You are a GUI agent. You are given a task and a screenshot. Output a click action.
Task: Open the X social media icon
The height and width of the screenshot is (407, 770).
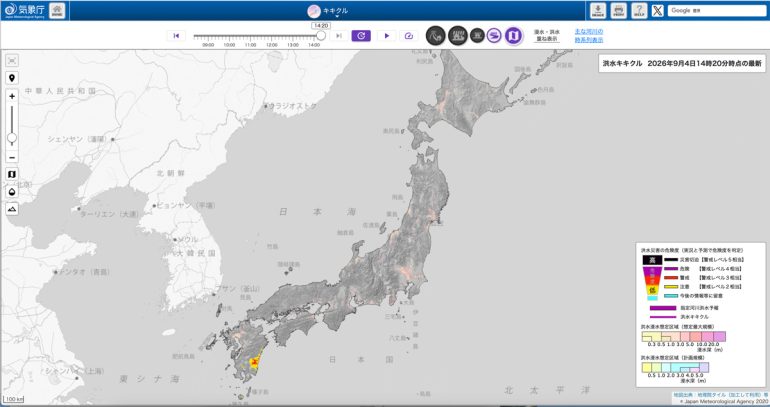click(658, 10)
